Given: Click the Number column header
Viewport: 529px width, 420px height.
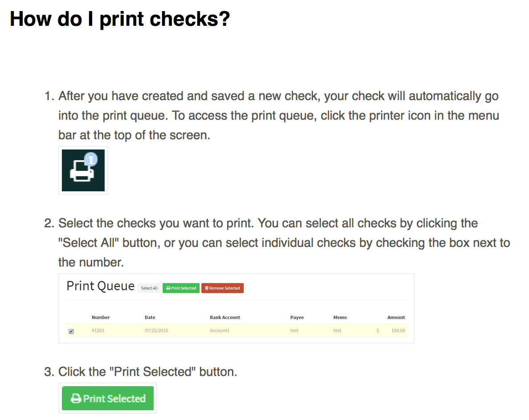Looking at the screenshot, I should pyautogui.click(x=101, y=317).
